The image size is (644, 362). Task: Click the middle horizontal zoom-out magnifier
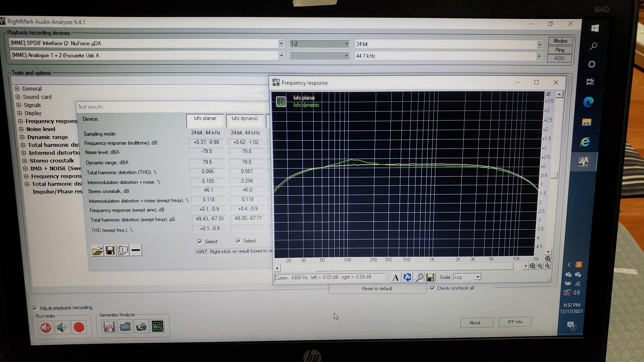click(x=540, y=266)
